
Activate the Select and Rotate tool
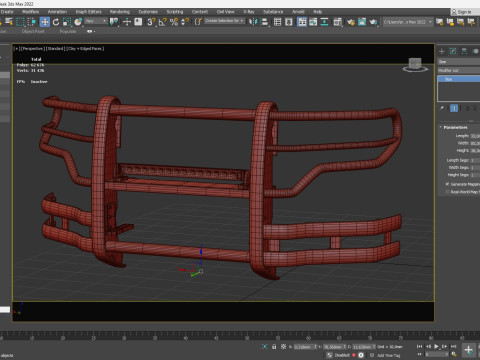56,22
